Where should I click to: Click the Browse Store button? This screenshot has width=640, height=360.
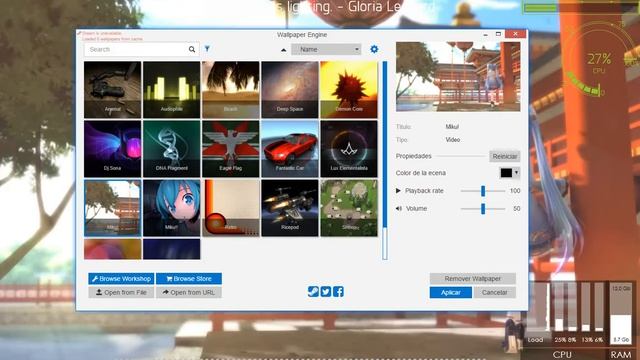tap(189, 279)
